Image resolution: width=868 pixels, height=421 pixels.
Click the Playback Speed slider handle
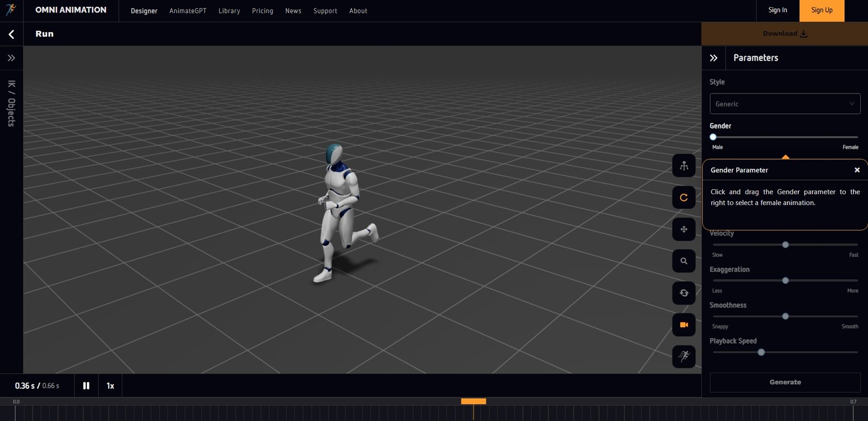(x=761, y=352)
